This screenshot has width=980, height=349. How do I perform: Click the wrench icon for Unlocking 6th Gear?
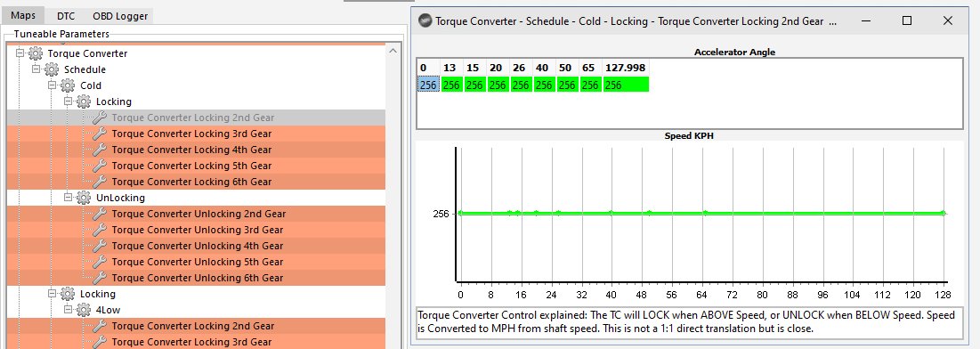(x=100, y=278)
